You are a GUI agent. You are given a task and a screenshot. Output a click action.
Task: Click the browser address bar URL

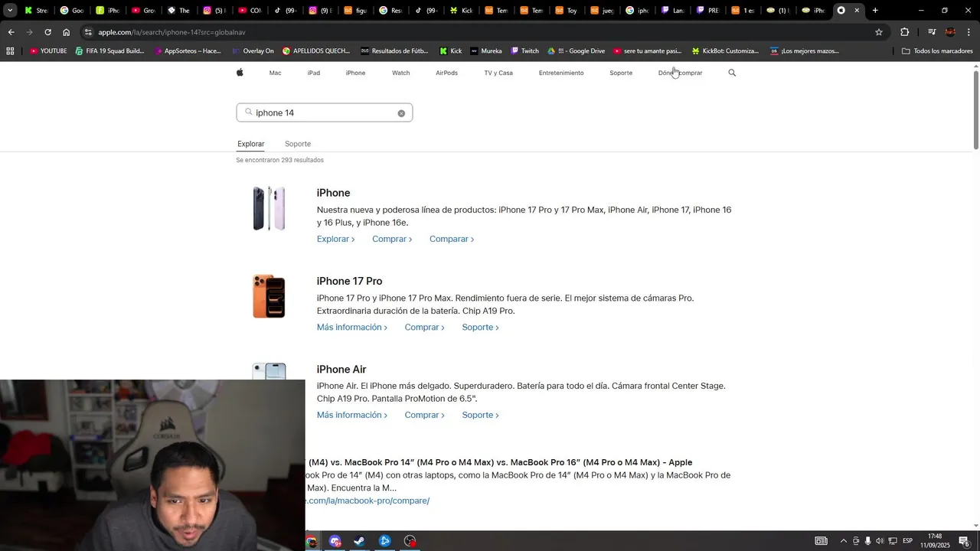[171, 32]
